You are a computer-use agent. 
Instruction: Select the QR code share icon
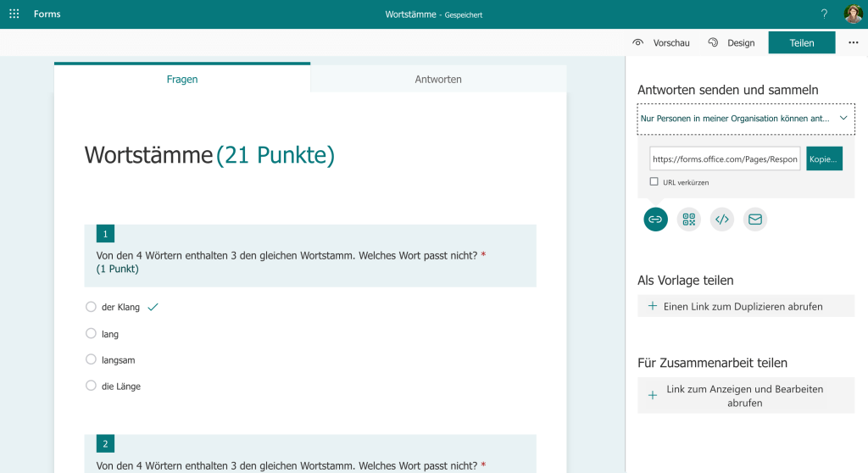(688, 220)
